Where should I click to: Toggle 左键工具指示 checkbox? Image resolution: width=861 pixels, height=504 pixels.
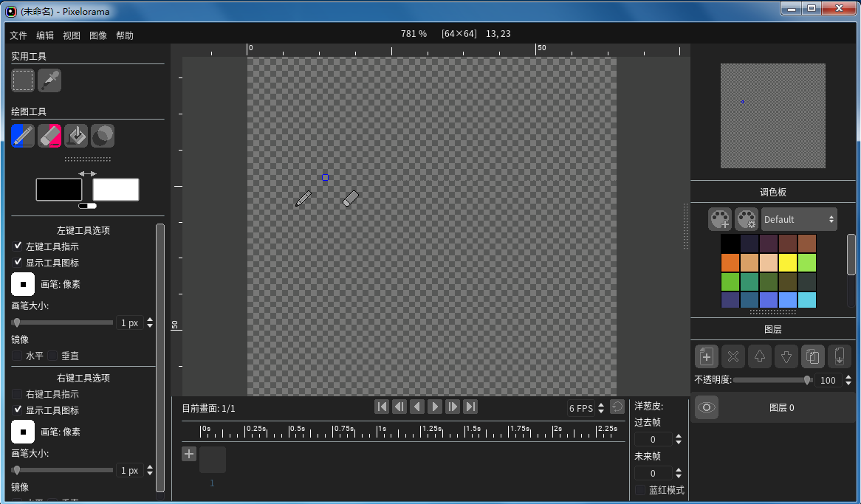(x=18, y=246)
